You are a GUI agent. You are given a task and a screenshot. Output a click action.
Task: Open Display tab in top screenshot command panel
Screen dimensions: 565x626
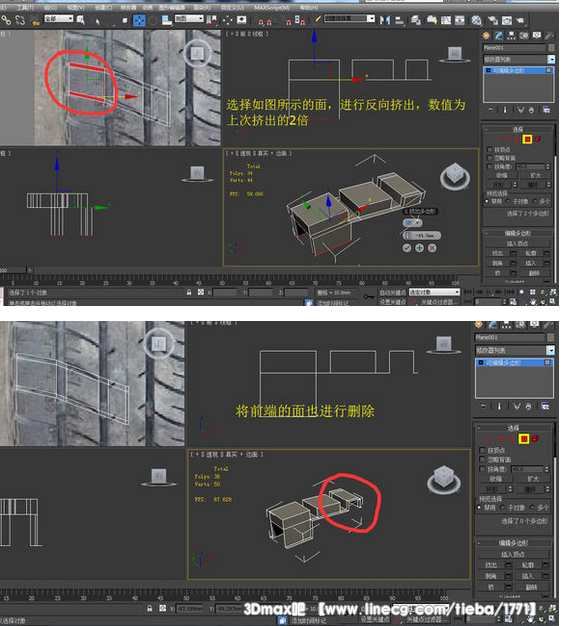click(537, 36)
